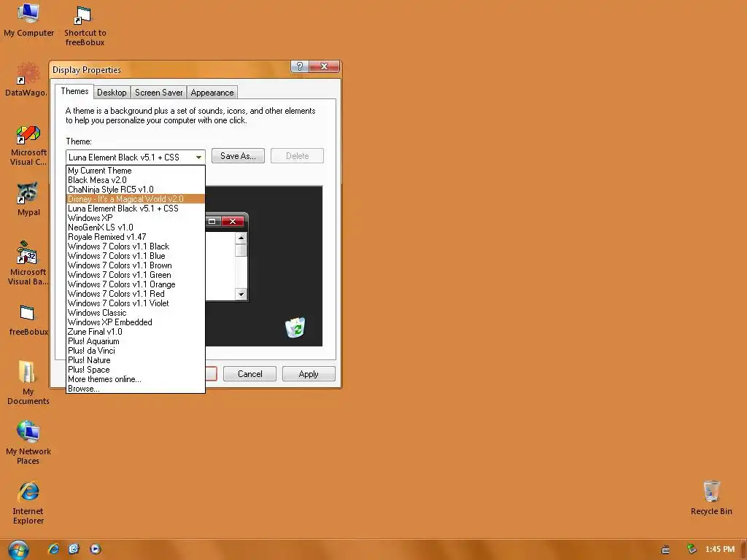Screen dimensions: 747x560
Task: Select the Recycle Bin on the desktop
Action: [711, 498]
